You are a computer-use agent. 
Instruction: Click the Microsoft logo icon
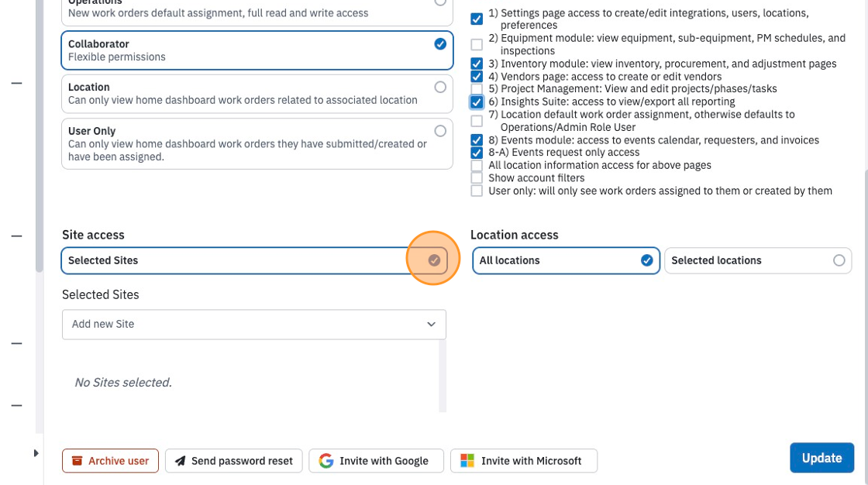467,461
